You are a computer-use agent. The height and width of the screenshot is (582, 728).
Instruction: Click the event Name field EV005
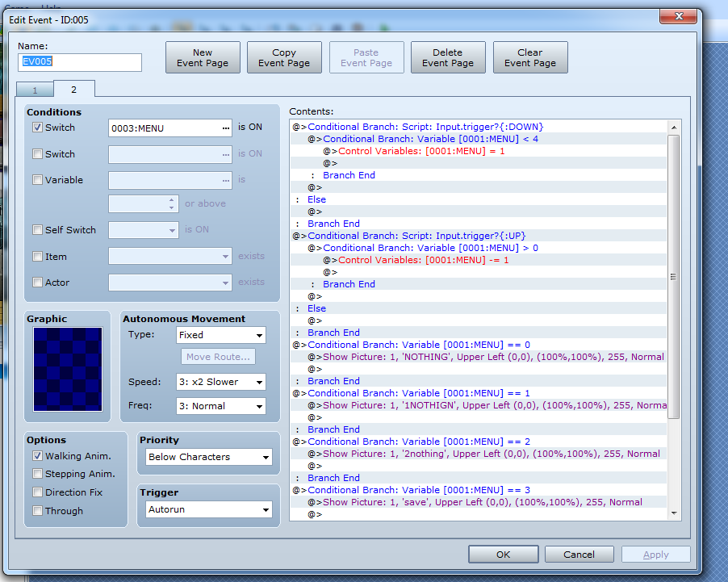tap(80, 62)
